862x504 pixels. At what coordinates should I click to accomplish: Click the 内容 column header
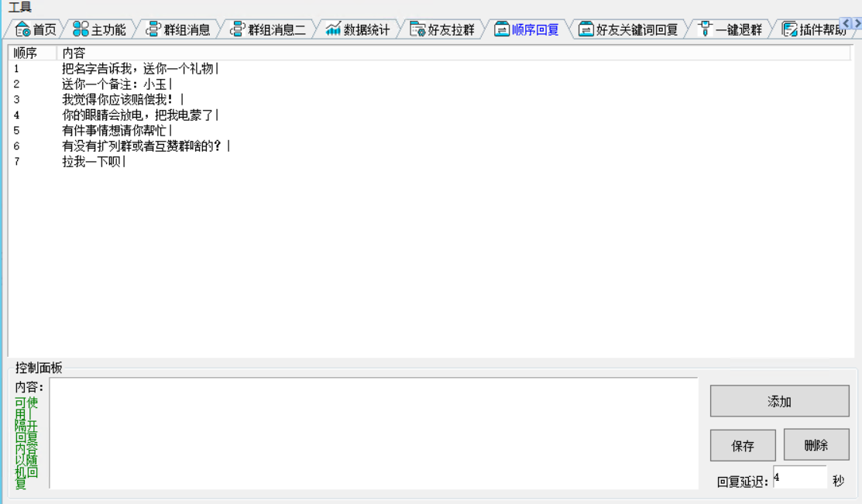click(x=74, y=53)
